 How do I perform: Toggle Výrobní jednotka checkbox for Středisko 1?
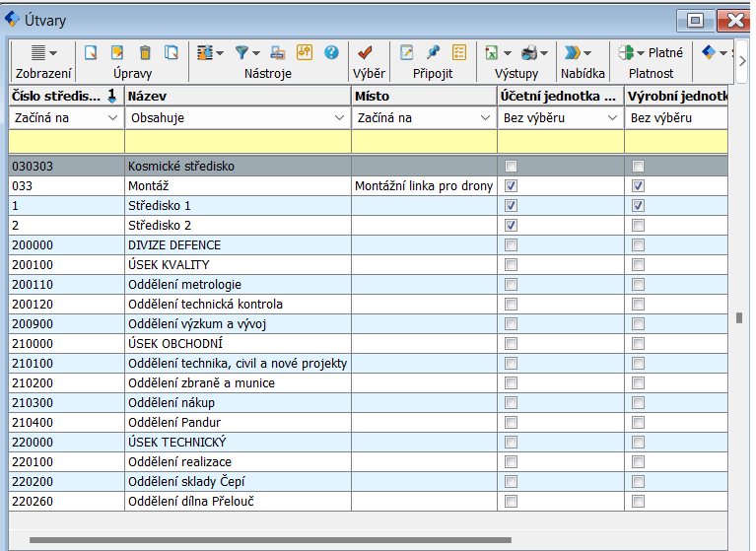click(x=638, y=205)
